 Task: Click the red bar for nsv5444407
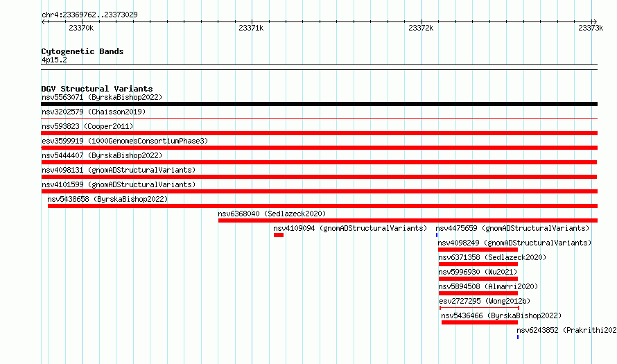coord(319,162)
